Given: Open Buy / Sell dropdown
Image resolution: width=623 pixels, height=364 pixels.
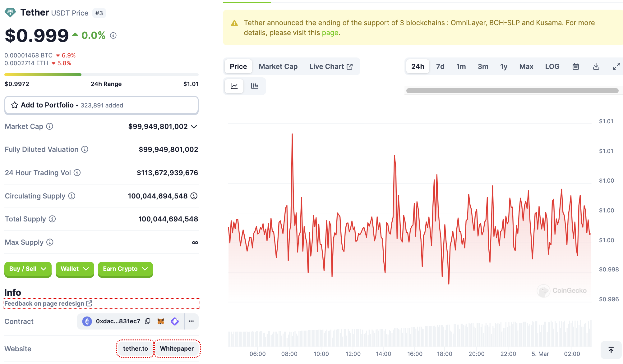Looking at the screenshot, I should (x=28, y=269).
